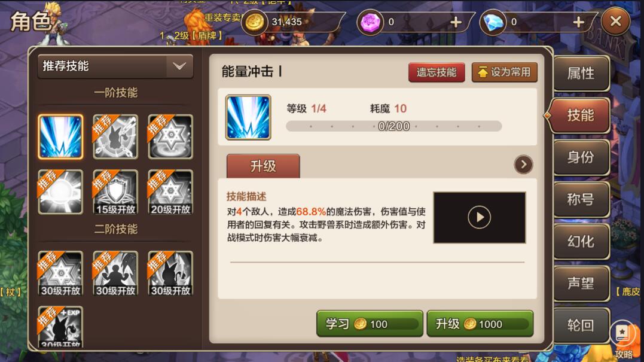
Task: Select the shield skill locked until 15级
Action: pyautogui.click(x=115, y=192)
